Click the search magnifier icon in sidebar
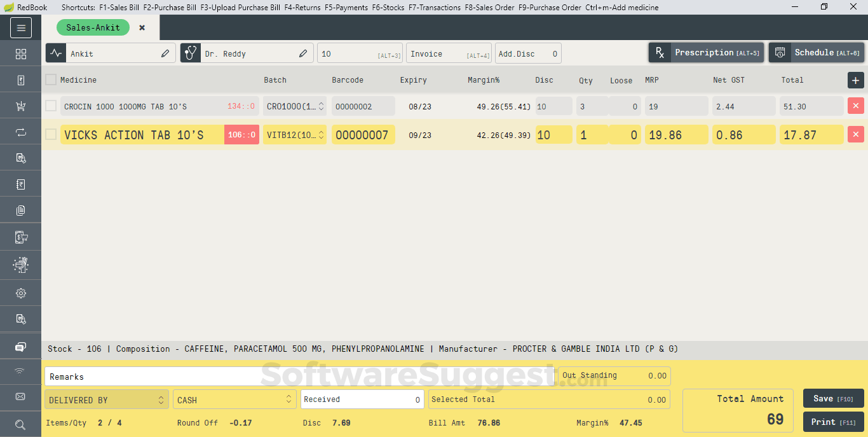 pos(20,424)
